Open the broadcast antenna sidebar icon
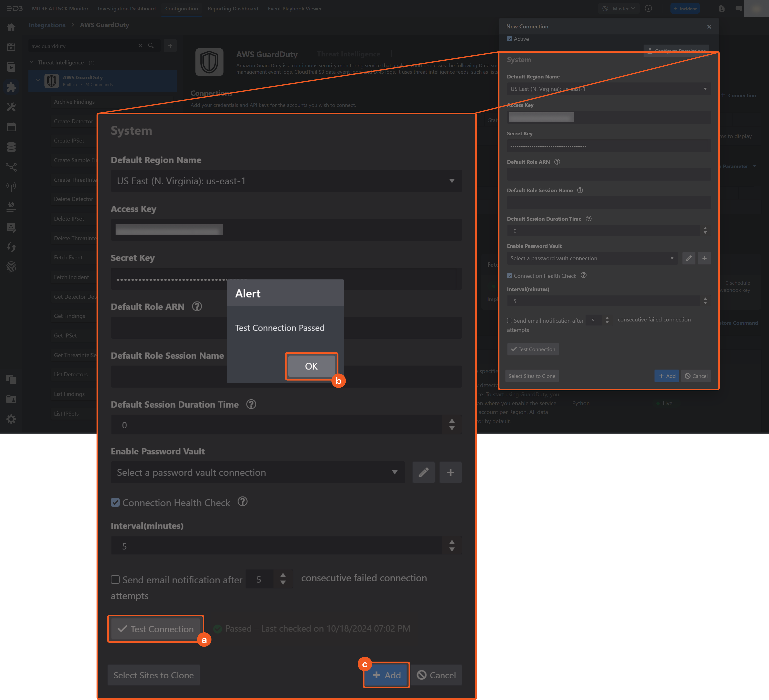769x700 pixels. click(x=11, y=186)
